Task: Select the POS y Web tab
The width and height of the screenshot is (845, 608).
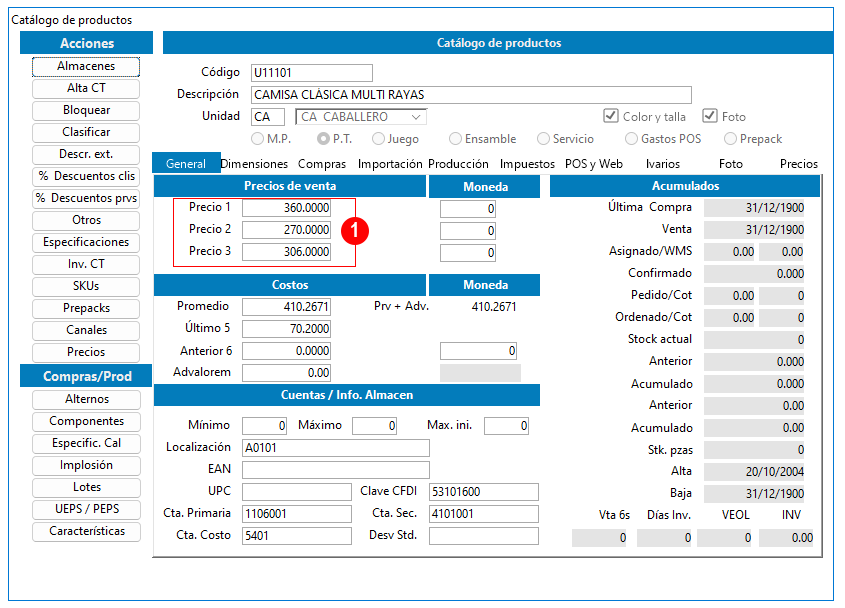Action: point(593,164)
